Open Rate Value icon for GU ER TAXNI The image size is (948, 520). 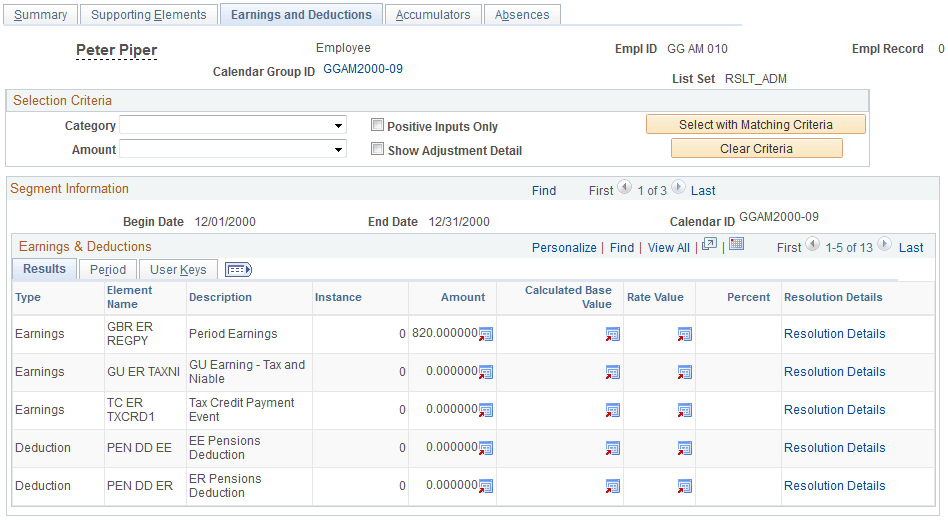685,372
